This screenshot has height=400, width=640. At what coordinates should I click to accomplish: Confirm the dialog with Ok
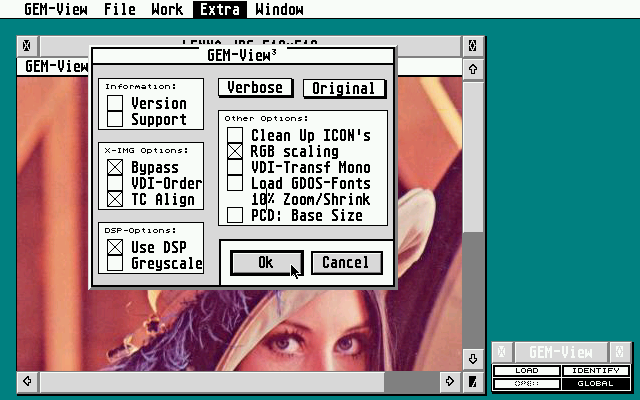click(266, 262)
